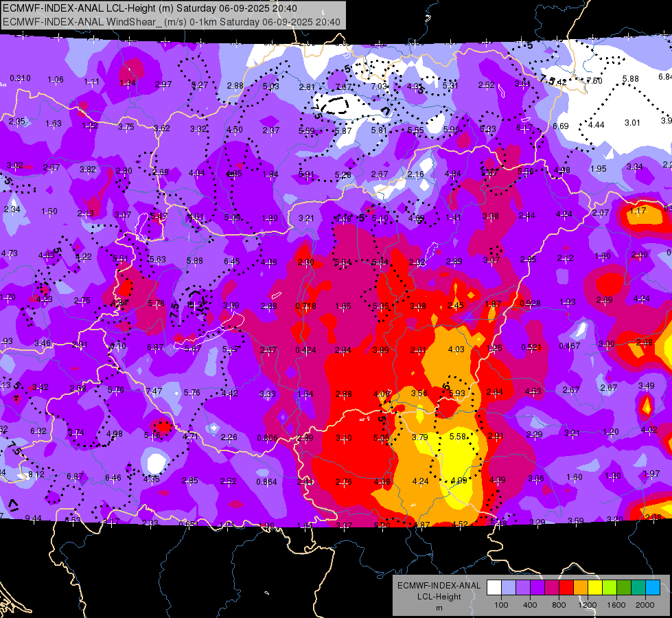Select the cyan-blue legend swatch at far right

(653, 587)
